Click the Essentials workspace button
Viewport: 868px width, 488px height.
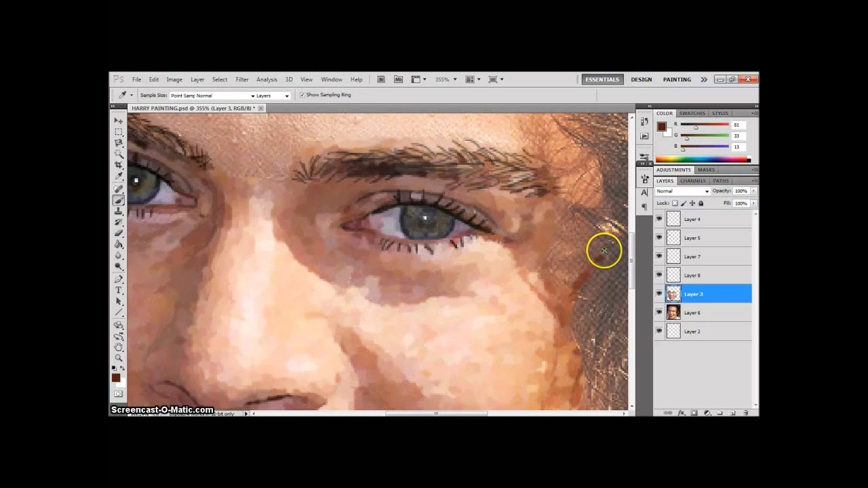click(602, 79)
